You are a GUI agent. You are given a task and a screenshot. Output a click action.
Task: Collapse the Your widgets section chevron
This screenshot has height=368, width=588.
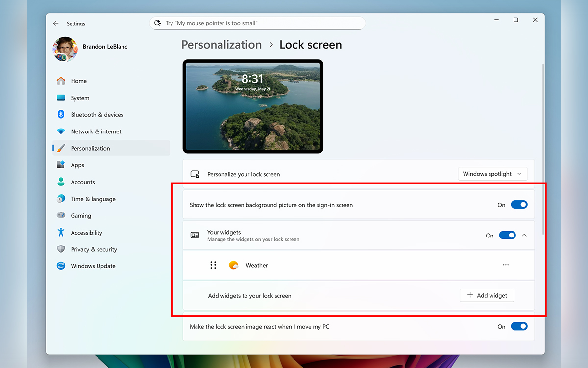coord(524,236)
